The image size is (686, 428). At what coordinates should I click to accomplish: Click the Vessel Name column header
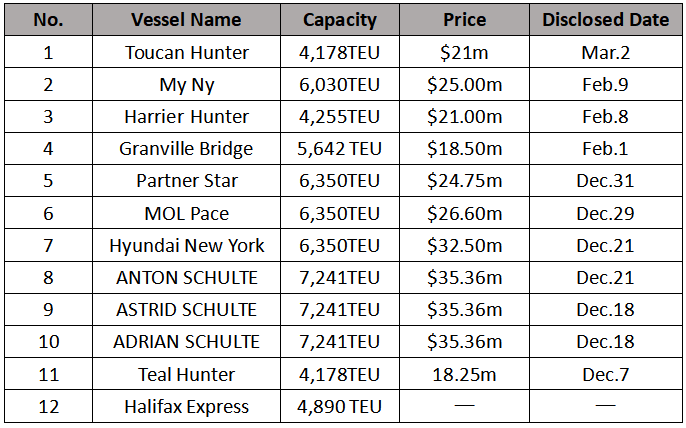pos(186,20)
